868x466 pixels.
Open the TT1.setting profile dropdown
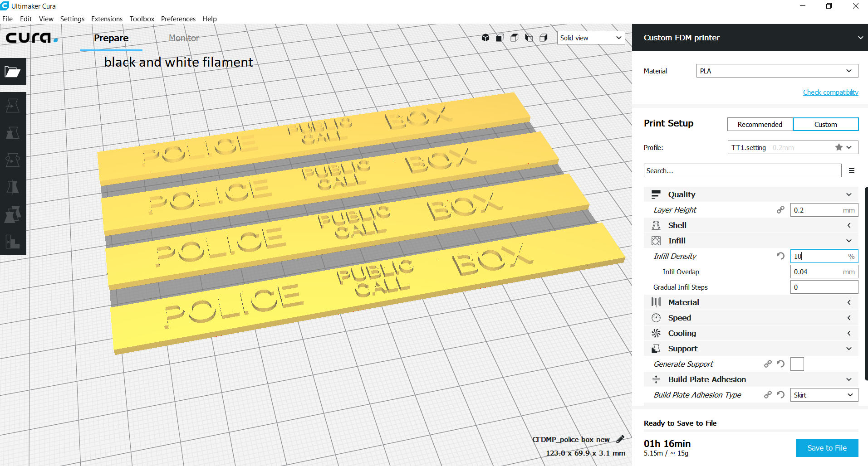coord(793,147)
